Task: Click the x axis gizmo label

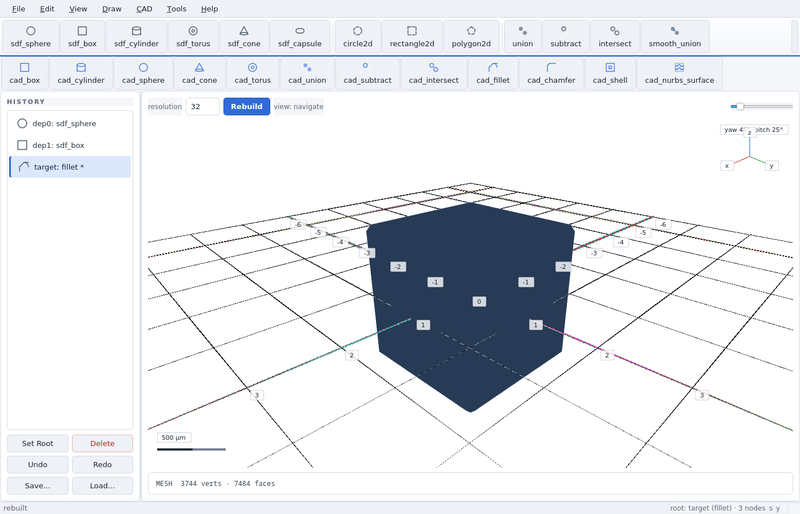Action: [727, 165]
